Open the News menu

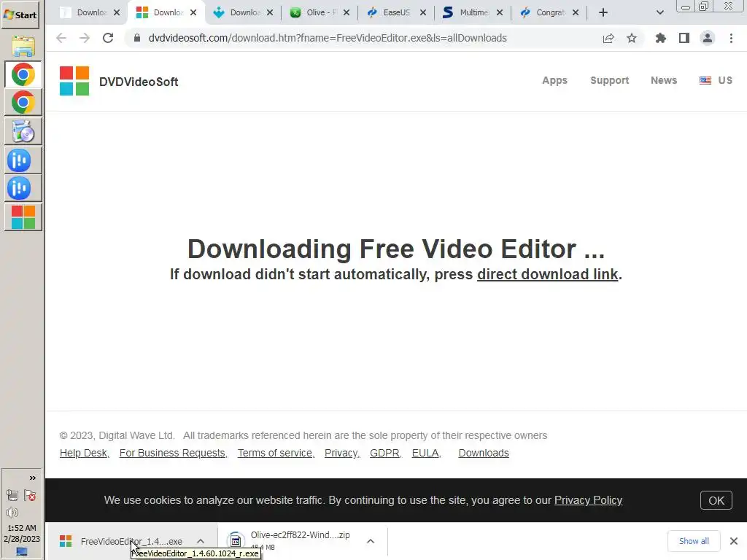(x=664, y=80)
